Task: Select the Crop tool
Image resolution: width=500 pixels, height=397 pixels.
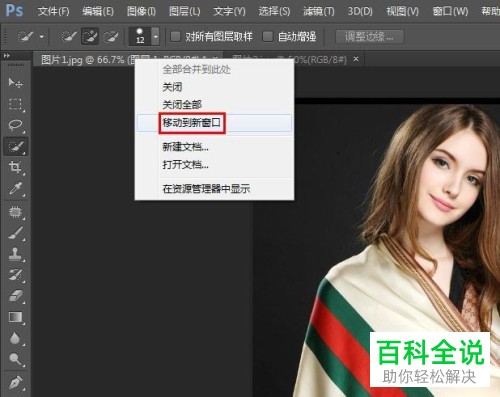Action: pos(15,167)
